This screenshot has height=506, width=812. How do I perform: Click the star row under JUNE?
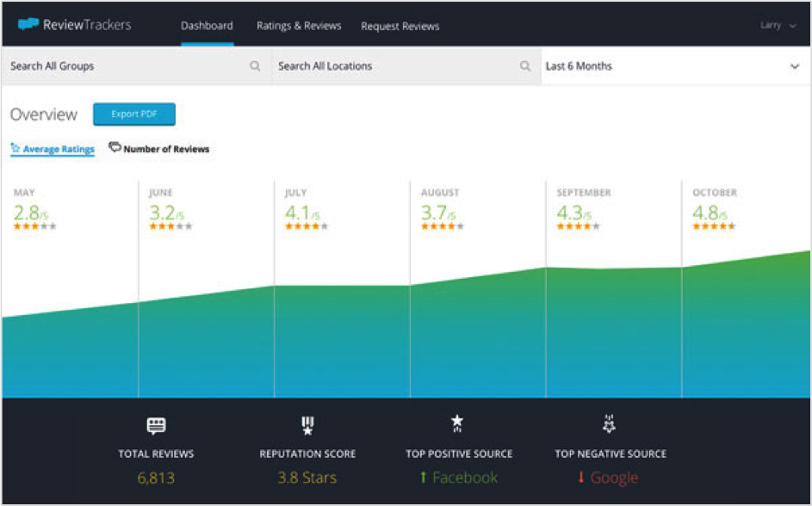coord(170,226)
